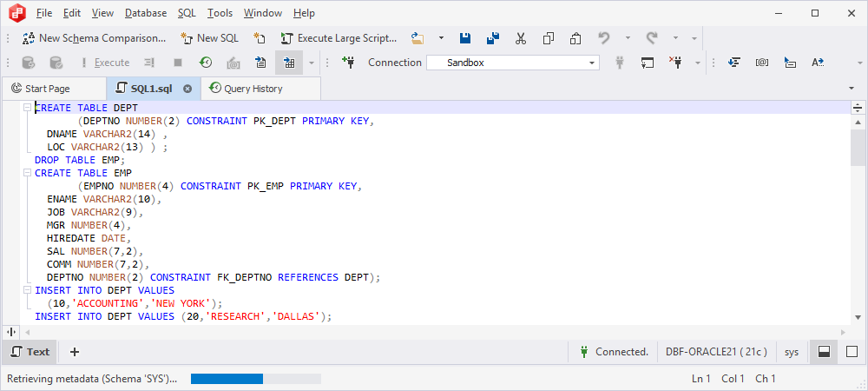This screenshot has height=391, width=868.
Task: Click the edit parameters [@] pencil icon
Action: (x=233, y=63)
